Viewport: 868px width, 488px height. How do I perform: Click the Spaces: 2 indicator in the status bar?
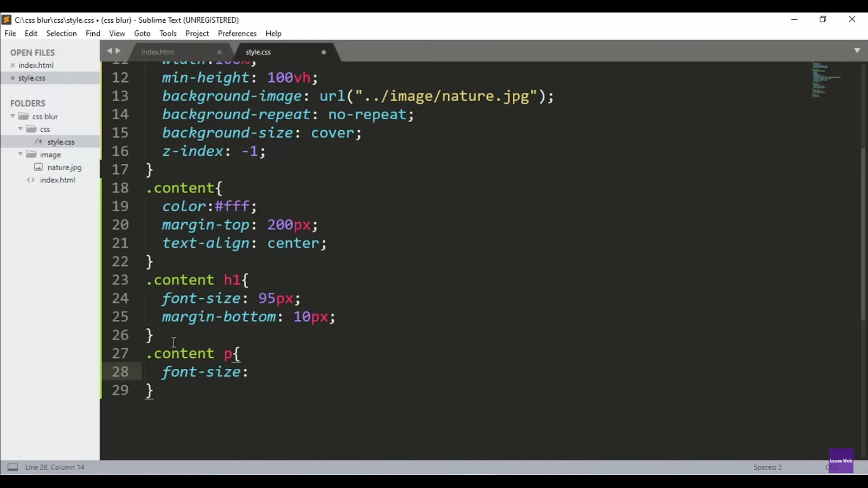click(x=767, y=467)
